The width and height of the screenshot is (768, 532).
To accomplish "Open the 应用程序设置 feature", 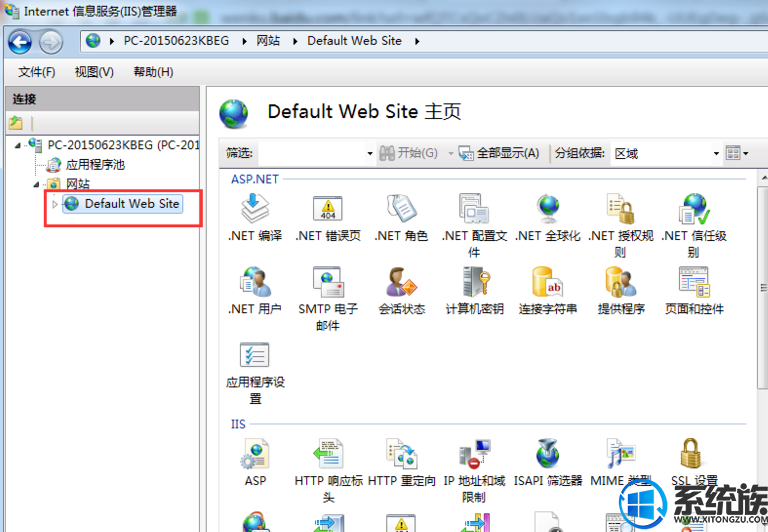I will pos(255,372).
